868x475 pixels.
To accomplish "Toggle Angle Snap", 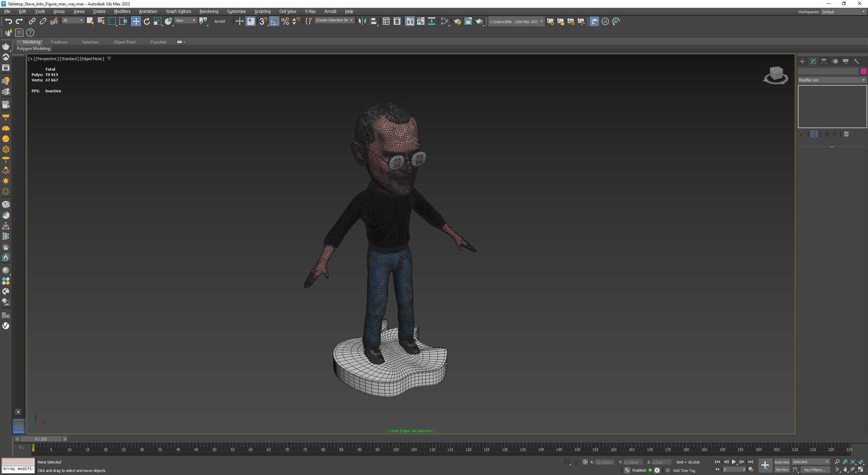I will (274, 21).
